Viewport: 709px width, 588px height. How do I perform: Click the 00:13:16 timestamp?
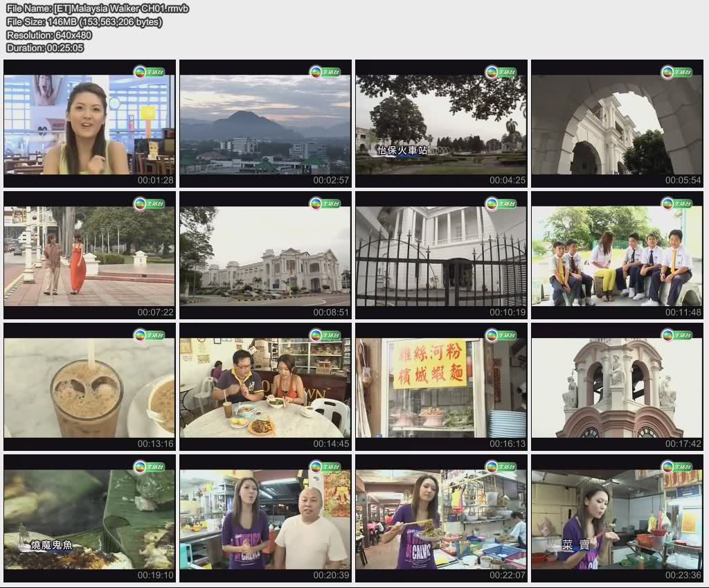156,444
